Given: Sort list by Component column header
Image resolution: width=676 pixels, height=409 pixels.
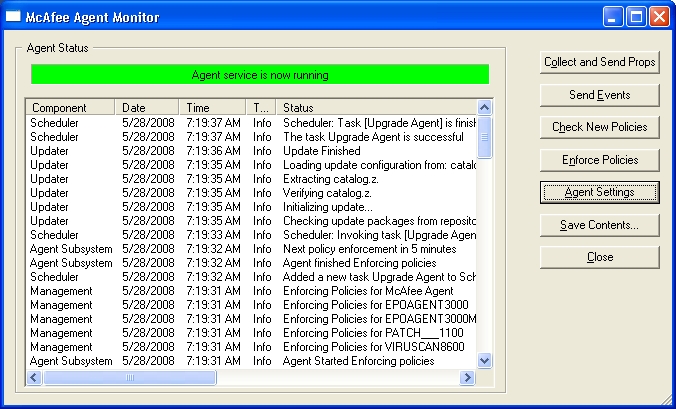Looking at the screenshot, I should pyautogui.click(x=70, y=107).
